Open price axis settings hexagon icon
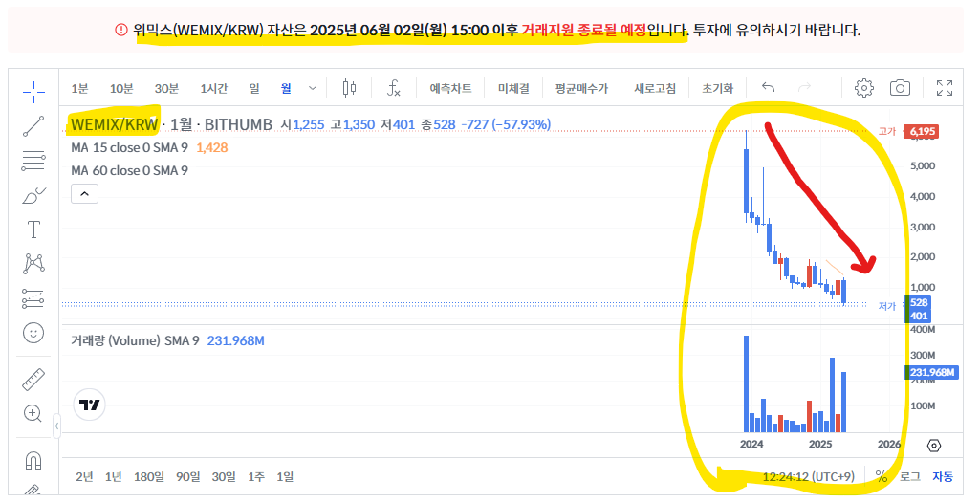This screenshot has width=980, height=503. pos(934,446)
